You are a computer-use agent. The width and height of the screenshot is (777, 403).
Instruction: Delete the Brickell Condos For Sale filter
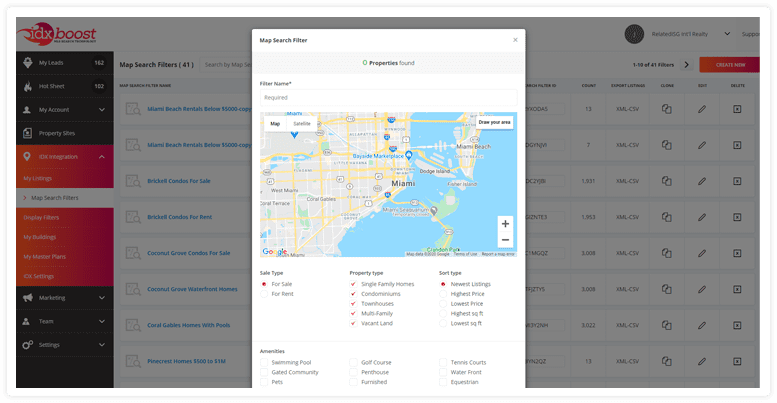(737, 181)
